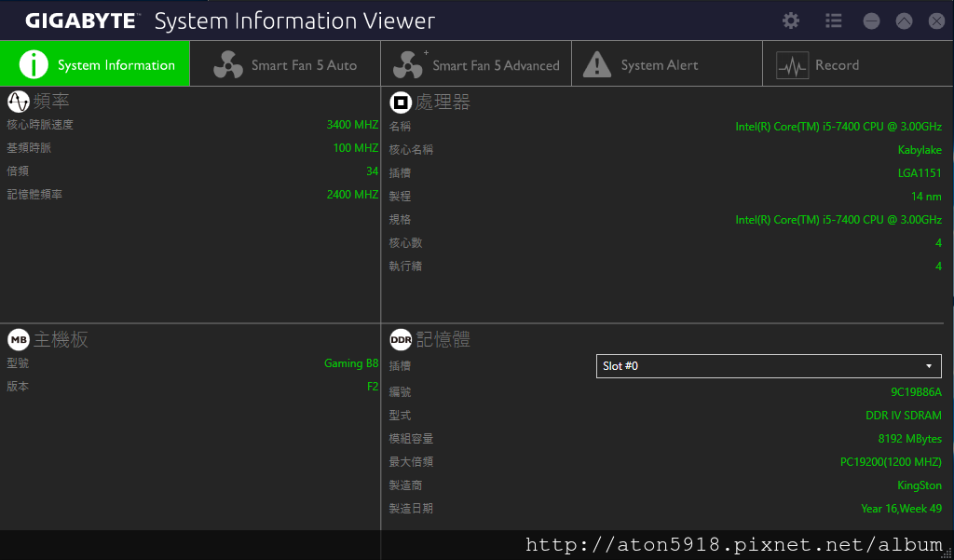The image size is (954, 560).
Task: Click the F2 BIOS version value
Action: coord(373,387)
